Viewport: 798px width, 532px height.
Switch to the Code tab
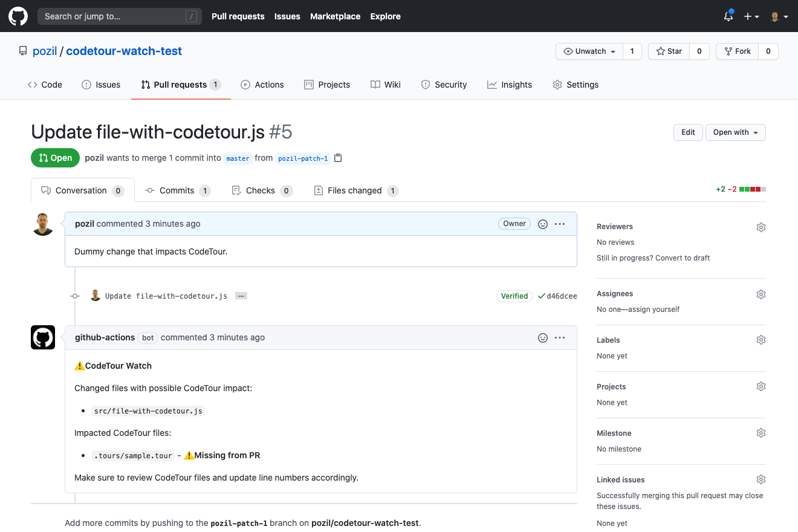click(45, 85)
